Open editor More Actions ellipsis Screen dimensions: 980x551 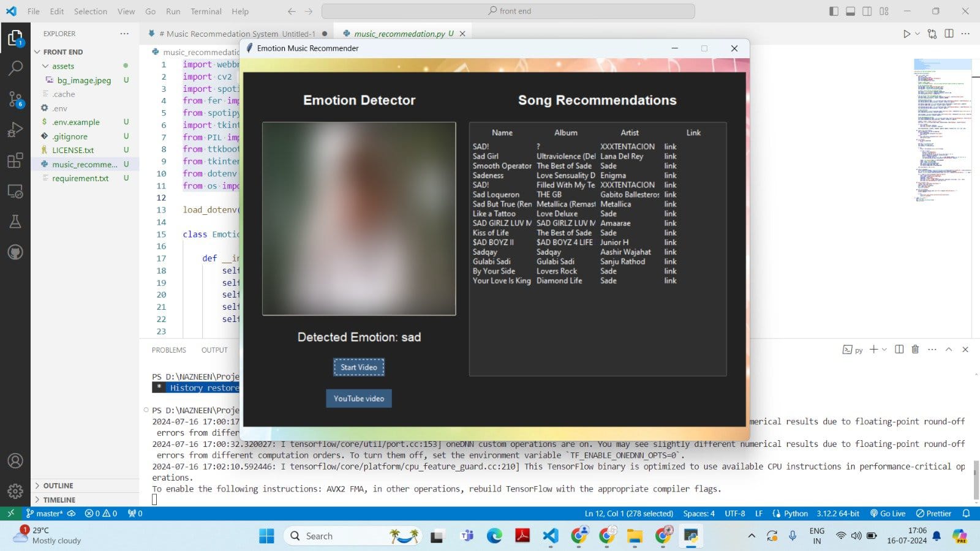point(965,34)
